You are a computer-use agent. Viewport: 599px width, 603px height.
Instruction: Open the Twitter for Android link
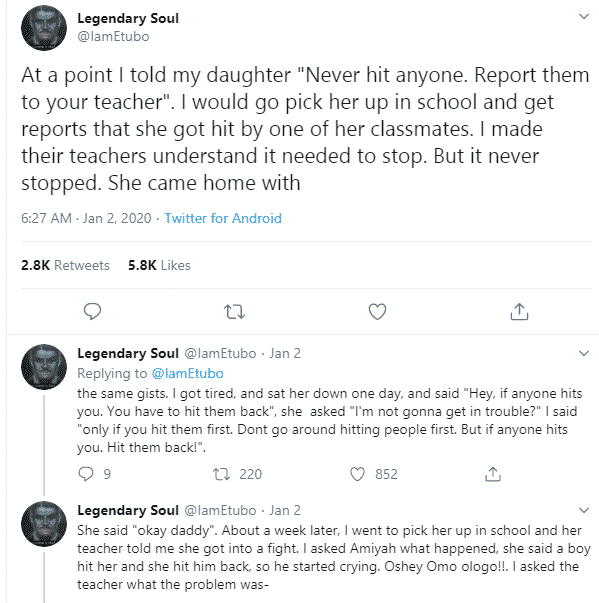pyautogui.click(x=223, y=218)
